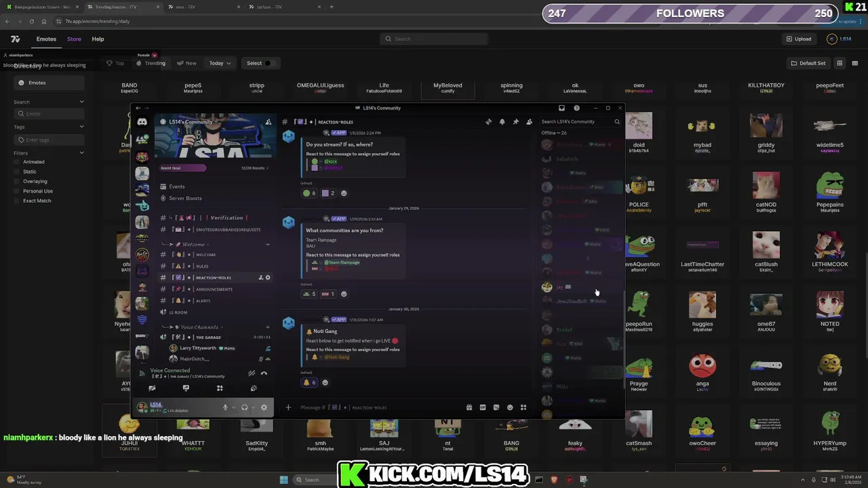The width and height of the screenshot is (868, 488).
Task: Open the announcements channel
Action: [x=215, y=289]
